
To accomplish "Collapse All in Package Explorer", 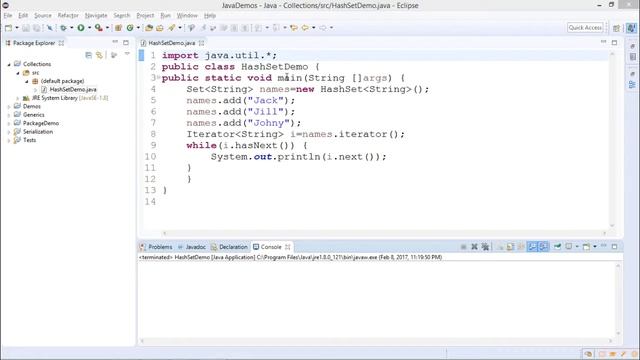I will click(89, 55).
